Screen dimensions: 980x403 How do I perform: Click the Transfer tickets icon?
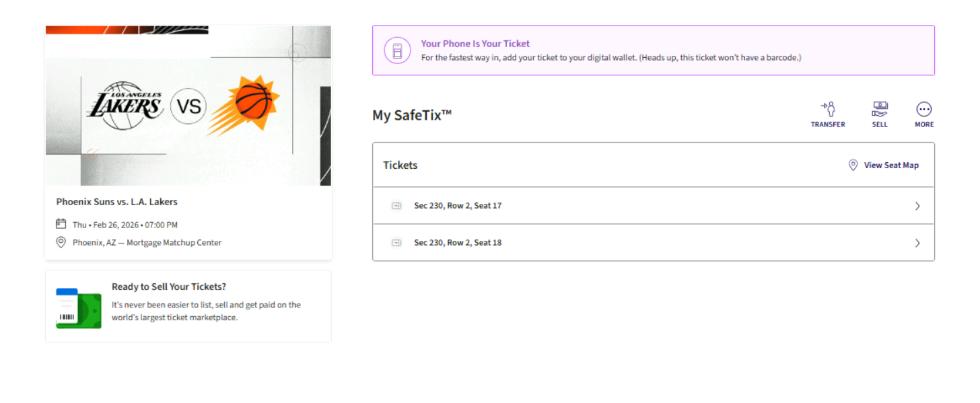[828, 109]
